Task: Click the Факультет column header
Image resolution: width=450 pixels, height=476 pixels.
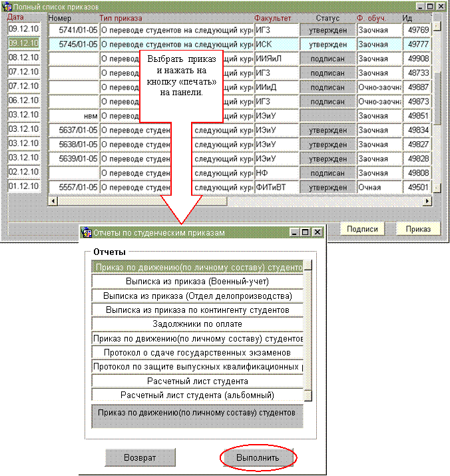Action: coord(273,18)
